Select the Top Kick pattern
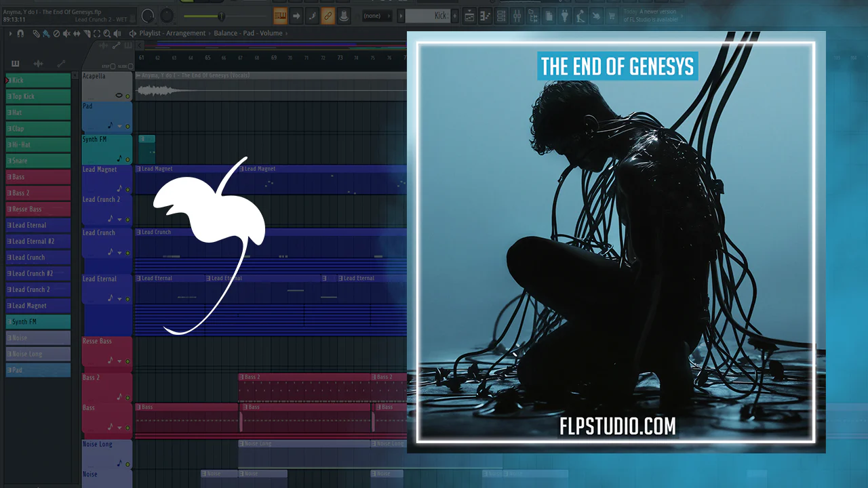868x488 pixels. pyautogui.click(x=38, y=96)
